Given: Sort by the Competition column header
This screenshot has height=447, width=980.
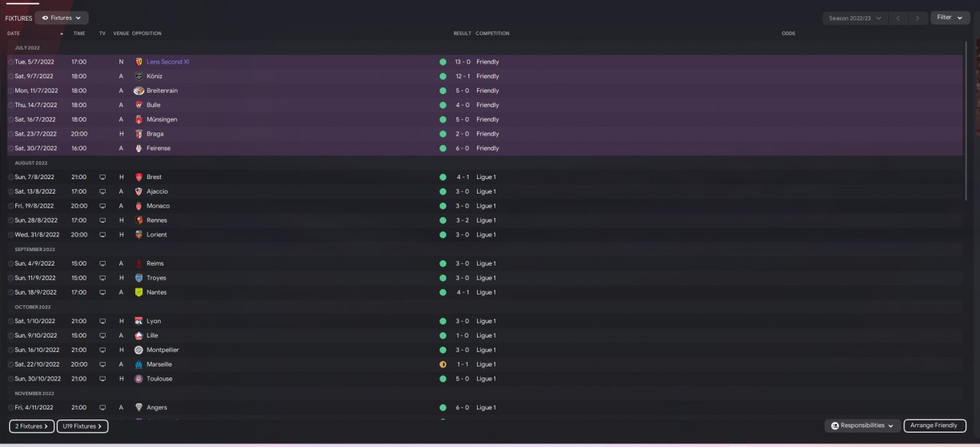Looking at the screenshot, I should tap(492, 34).
